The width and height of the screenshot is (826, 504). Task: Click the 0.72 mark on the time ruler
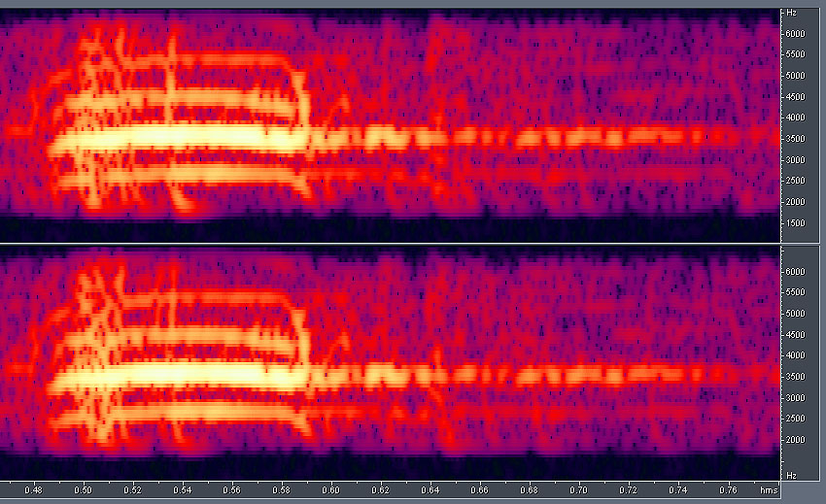(x=628, y=490)
